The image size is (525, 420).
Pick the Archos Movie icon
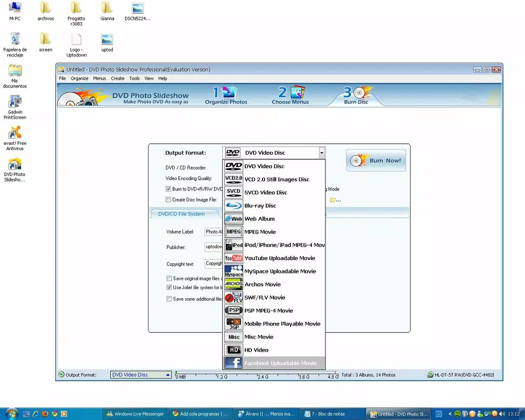click(x=234, y=284)
